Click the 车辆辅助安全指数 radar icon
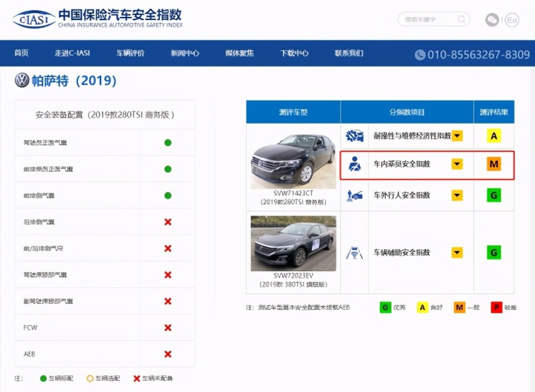The width and height of the screenshot is (535, 392). [355, 253]
